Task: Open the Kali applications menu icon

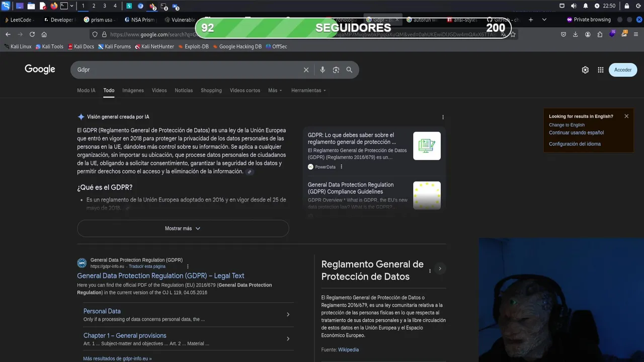Action: [x=6, y=6]
